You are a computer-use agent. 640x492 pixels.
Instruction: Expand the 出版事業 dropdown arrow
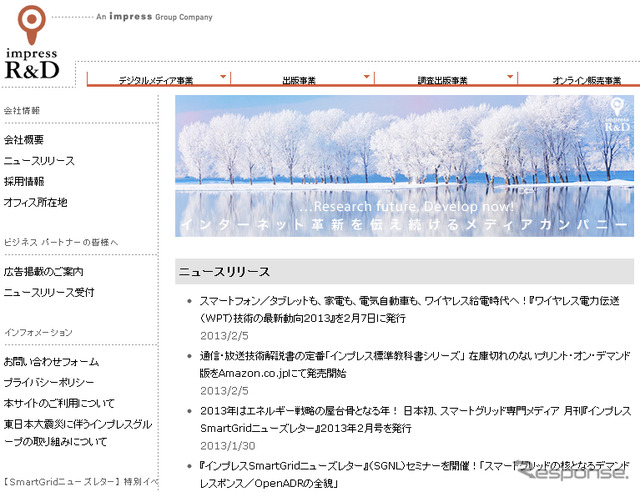[x=367, y=76]
